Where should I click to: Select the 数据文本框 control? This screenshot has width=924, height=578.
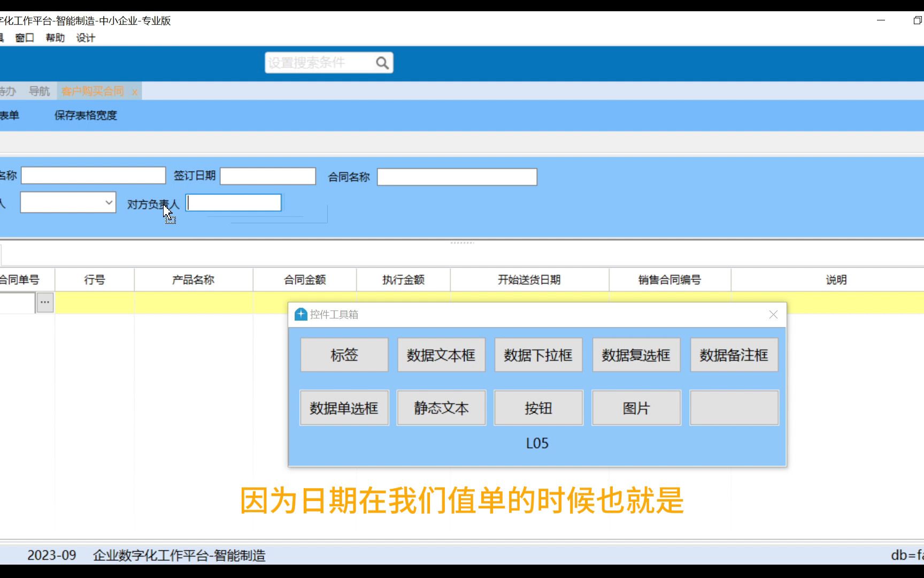point(441,354)
